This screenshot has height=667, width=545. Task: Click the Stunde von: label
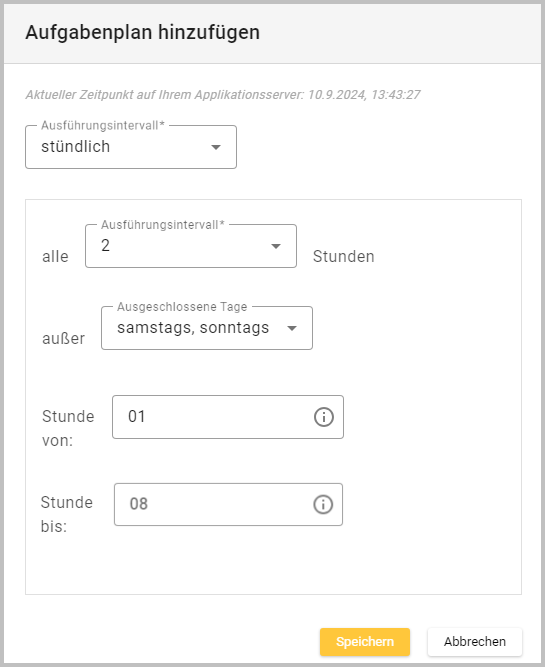(68, 428)
